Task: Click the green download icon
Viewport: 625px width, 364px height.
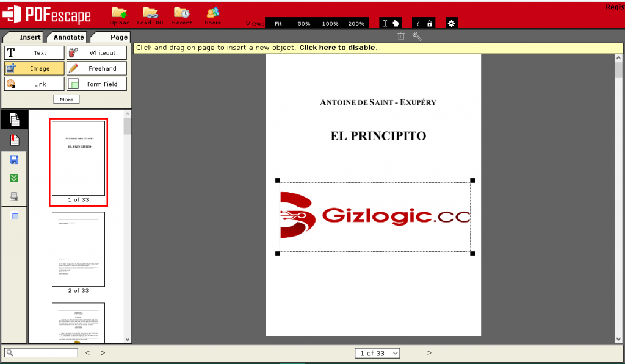Action: coord(14,178)
